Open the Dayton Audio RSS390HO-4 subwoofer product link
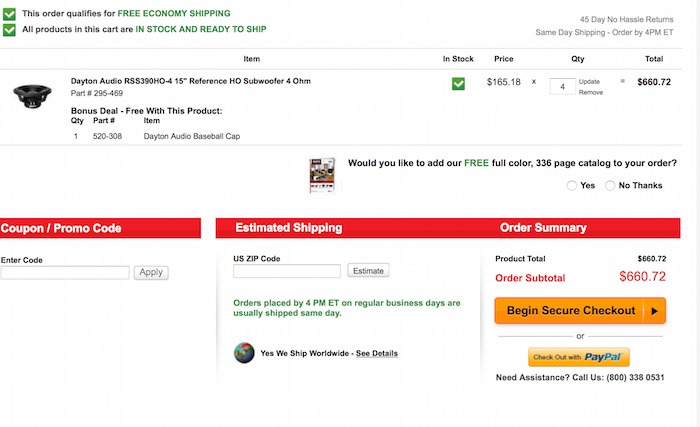This screenshot has height=427, width=700. click(191, 81)
